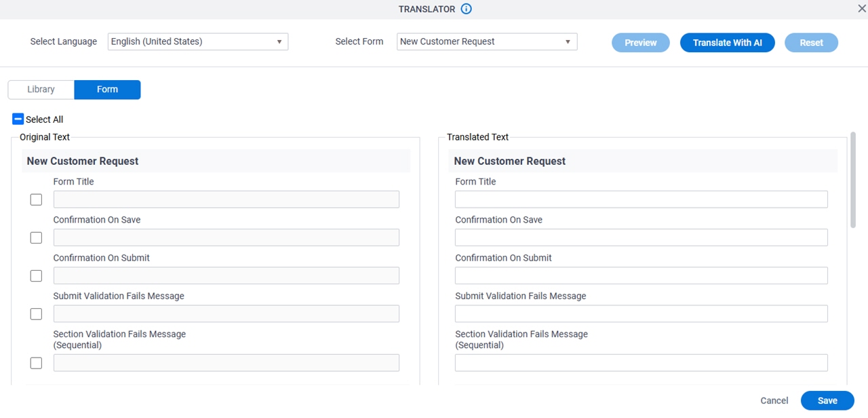
Task: Click the TRANSLATOR title text
Action: coord(427,9)
